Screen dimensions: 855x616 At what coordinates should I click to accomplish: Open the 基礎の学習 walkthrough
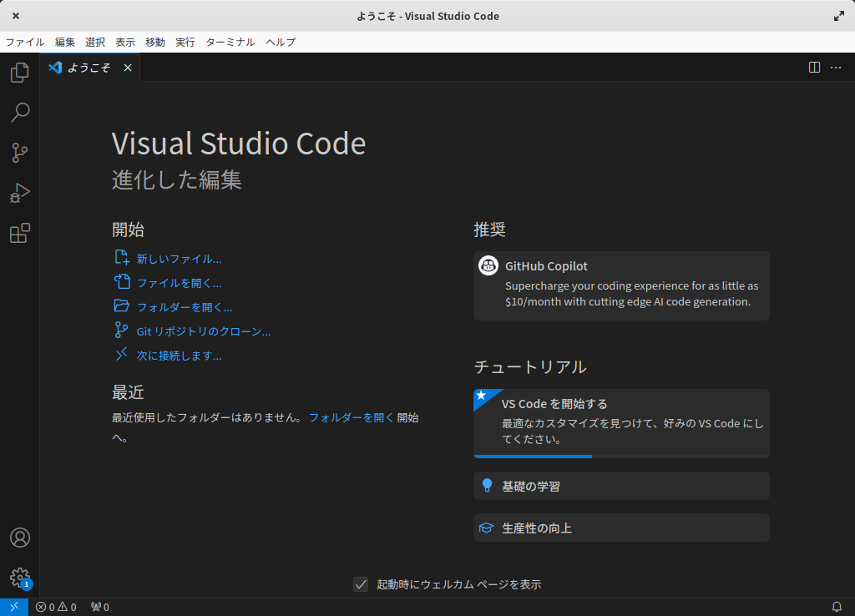pyautogui.click(x=621, y=486)
